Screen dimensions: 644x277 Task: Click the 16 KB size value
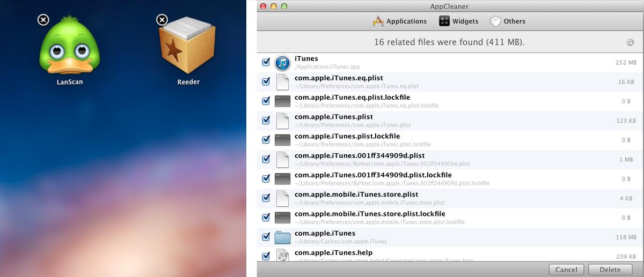pos(627,82)
